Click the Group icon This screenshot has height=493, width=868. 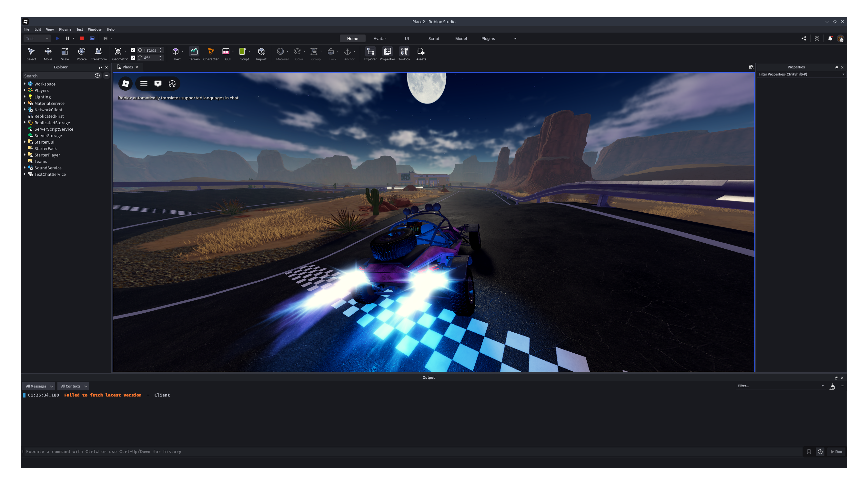click(x=314, y=52)
